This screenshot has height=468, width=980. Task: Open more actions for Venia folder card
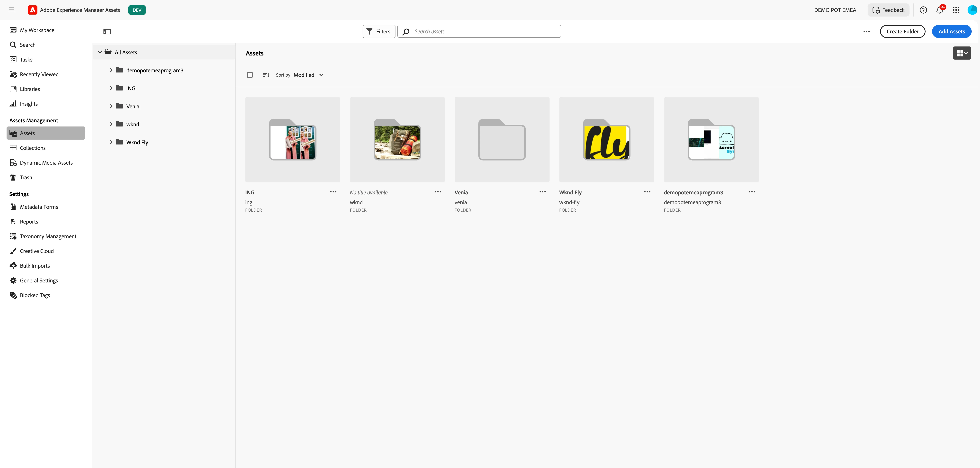[542, 192]
